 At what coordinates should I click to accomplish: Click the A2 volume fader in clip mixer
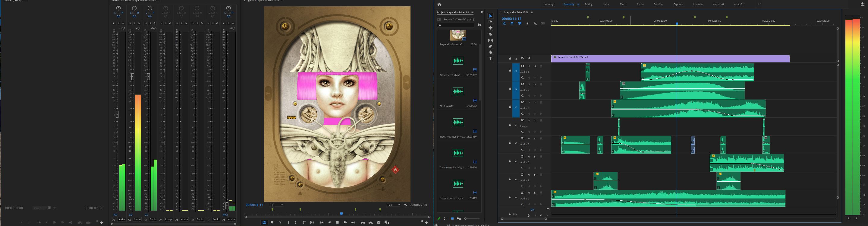pos(132,77)
